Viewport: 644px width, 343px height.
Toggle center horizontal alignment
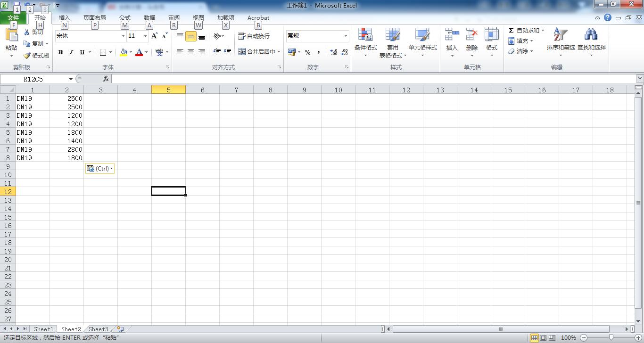tap(191, 52)
